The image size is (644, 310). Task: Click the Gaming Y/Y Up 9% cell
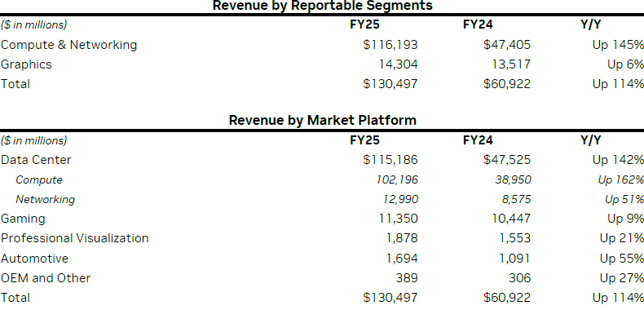tap(625, 219)
